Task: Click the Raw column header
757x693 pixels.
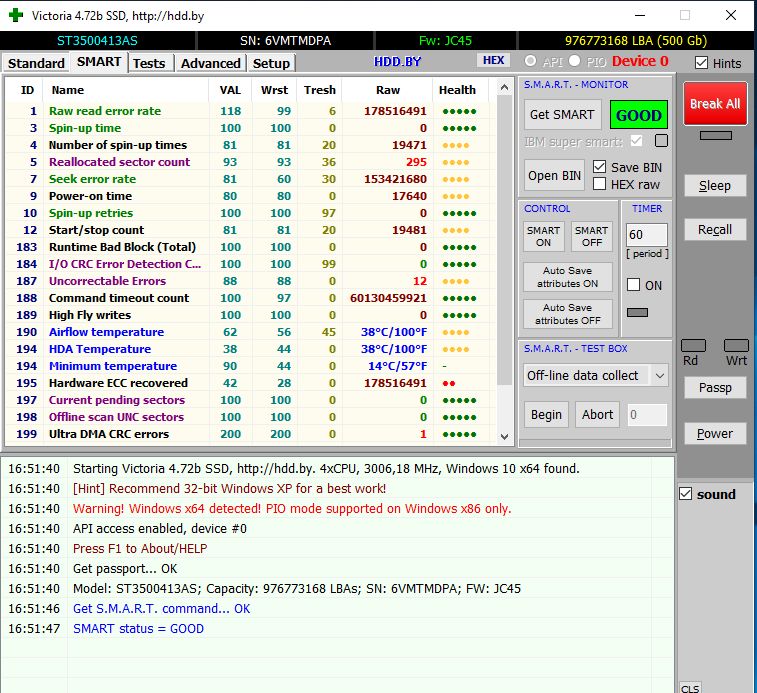Action: pos(388,90)
